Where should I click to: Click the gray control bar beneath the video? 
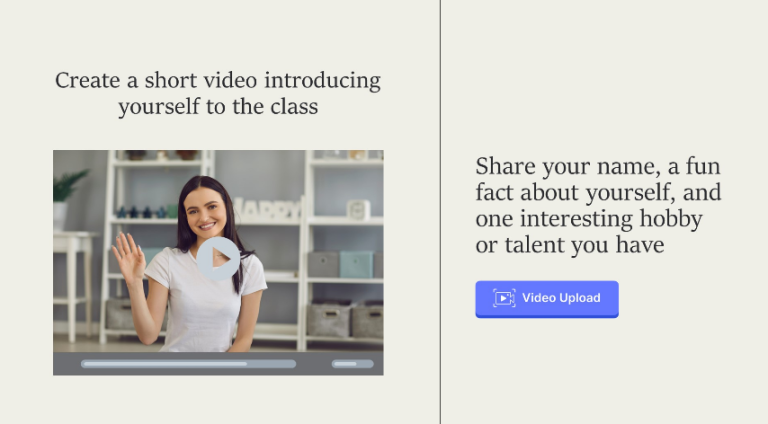coord(218,363)
